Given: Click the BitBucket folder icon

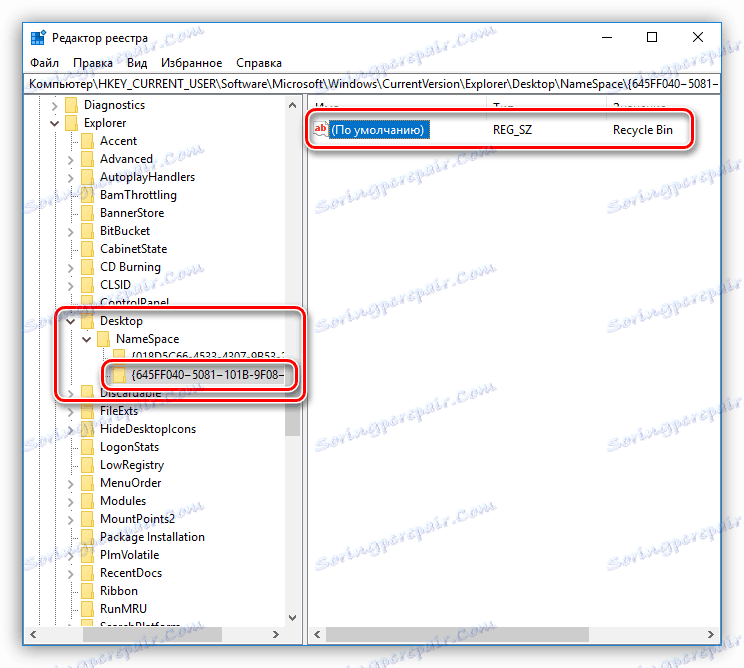Looking at the screenshot, I should coord(87,231).
